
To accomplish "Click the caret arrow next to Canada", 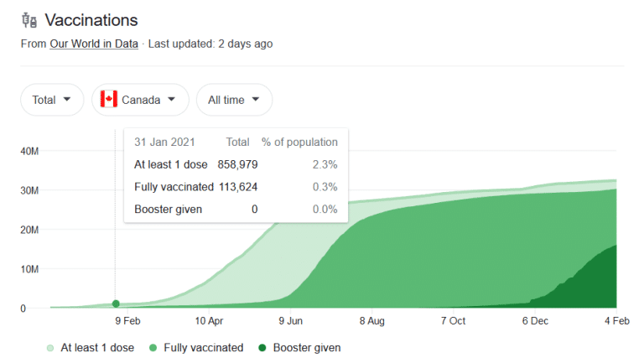I will [x=172, y=99].
